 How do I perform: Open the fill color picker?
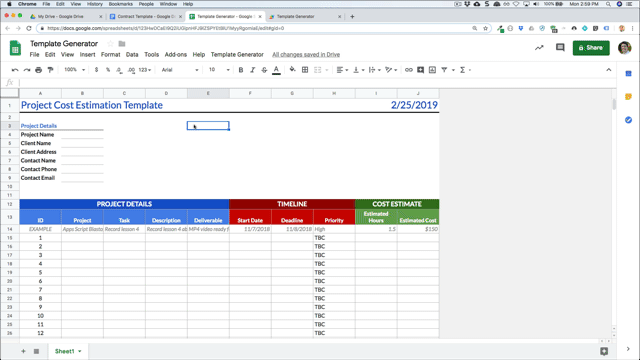click(293, 70)
